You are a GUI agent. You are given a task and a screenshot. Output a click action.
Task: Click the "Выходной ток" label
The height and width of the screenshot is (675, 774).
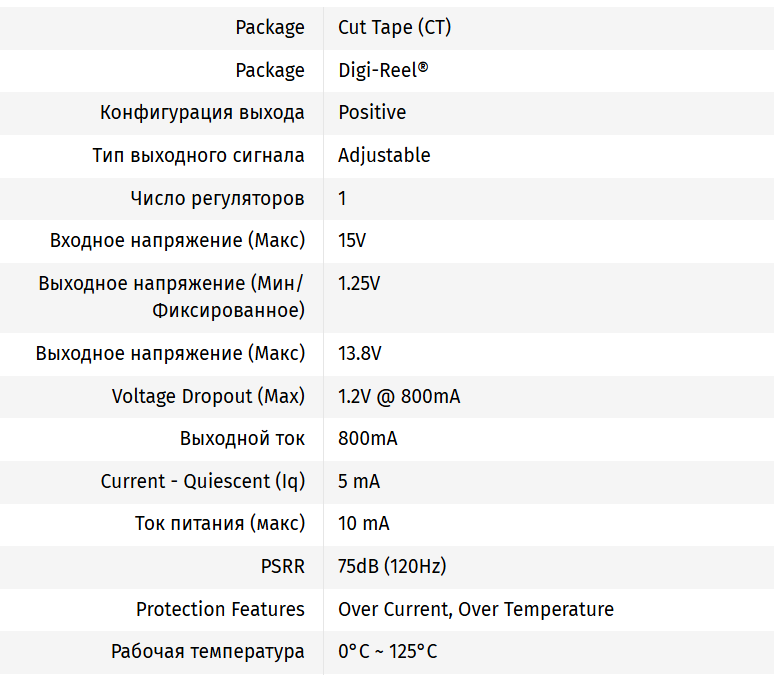(242, 439)
